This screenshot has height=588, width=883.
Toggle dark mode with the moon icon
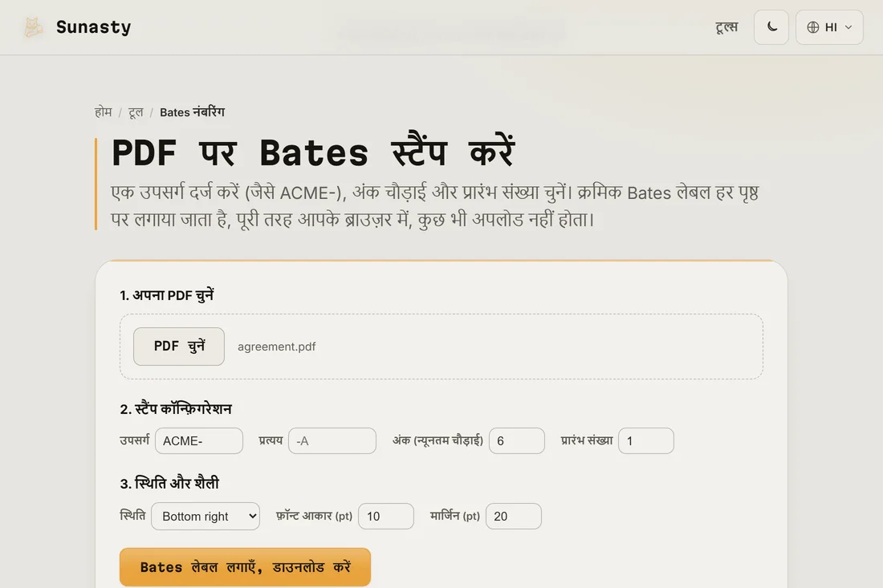click(771, 27)
